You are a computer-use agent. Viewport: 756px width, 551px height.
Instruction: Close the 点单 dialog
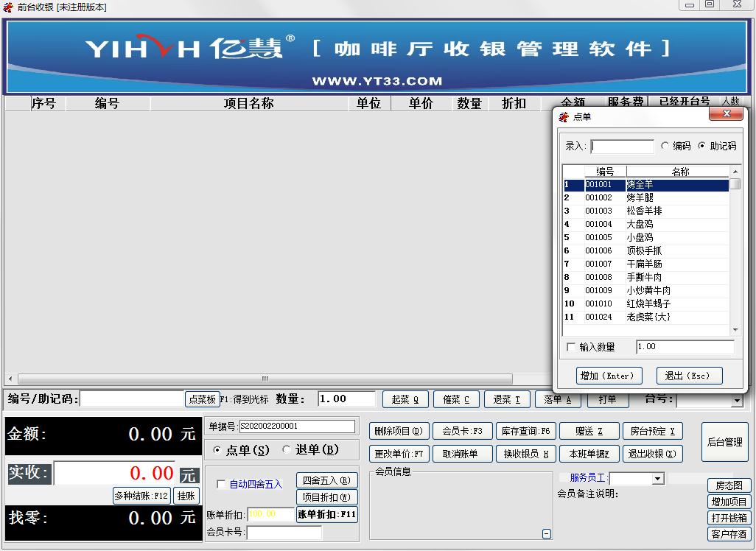click(726, 113)
